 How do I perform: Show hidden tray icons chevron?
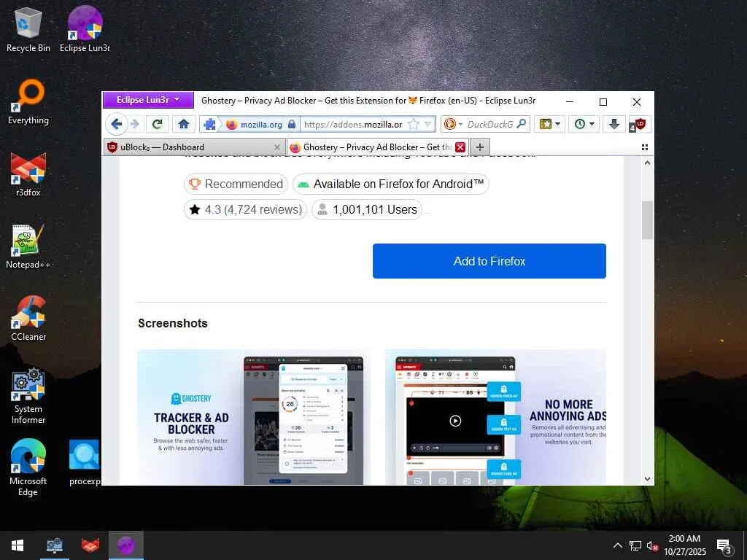[x=617, y=545]
